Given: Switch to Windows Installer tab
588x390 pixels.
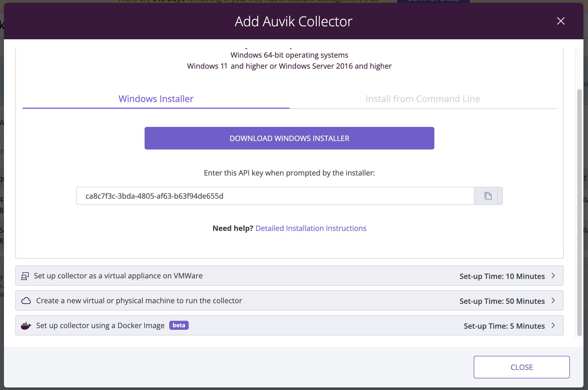Looking at the screenshot, I should (156, 99).
